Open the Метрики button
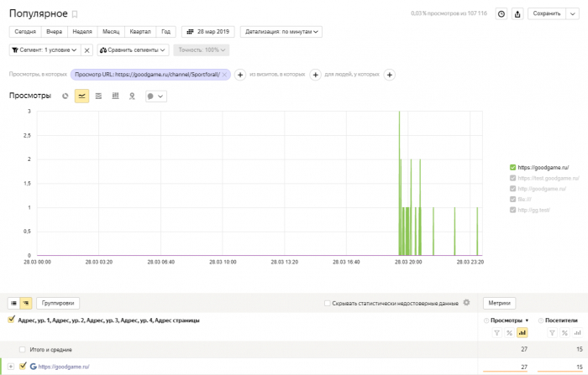The width and height of the screenshot is (588, 375). coord(499,303)
